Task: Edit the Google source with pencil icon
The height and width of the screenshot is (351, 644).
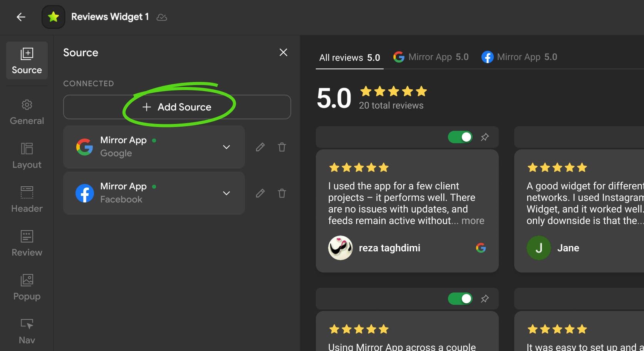Action: pos(260,147)
